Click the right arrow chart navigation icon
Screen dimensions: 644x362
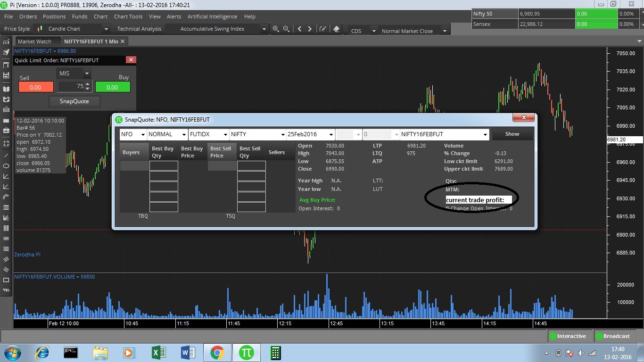click(310, 29)
